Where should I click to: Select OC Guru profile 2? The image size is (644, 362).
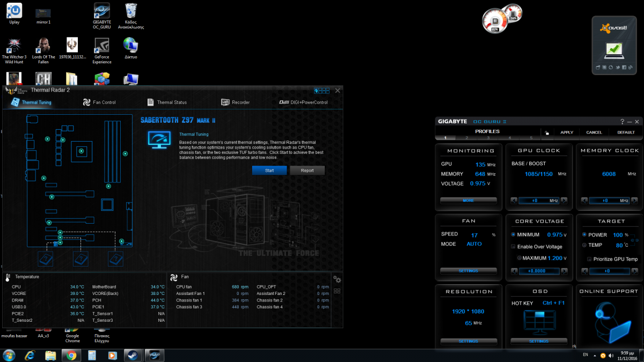pyautogui.click(x=466, y=138)
